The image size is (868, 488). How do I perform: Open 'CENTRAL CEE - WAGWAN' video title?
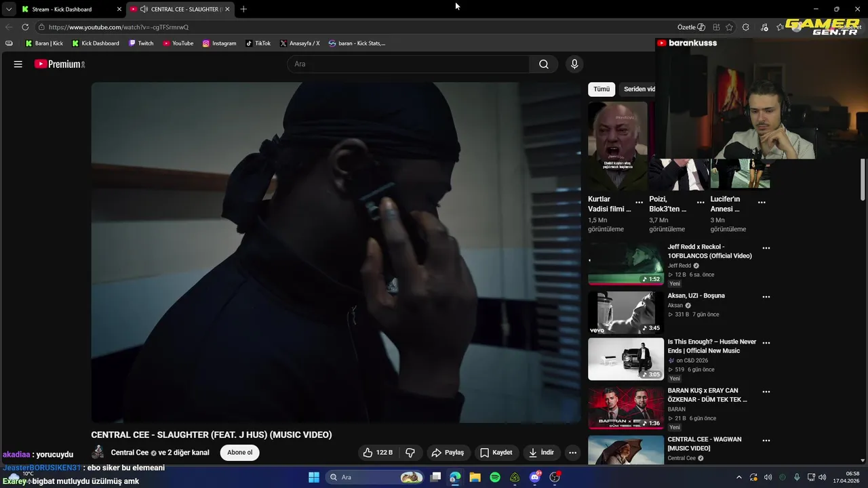pyautogui.click(x=704, y=444)
